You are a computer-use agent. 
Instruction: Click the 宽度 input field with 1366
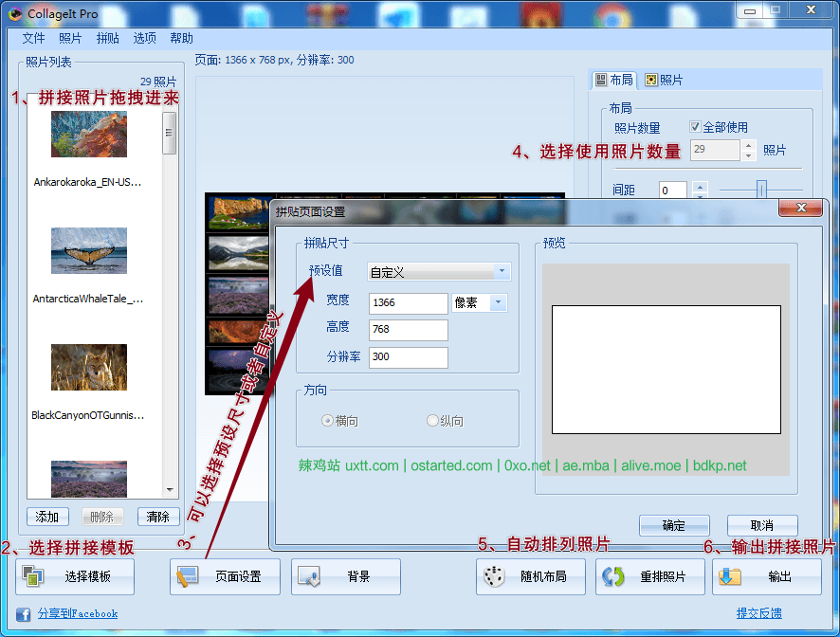[x=409, y=303]
